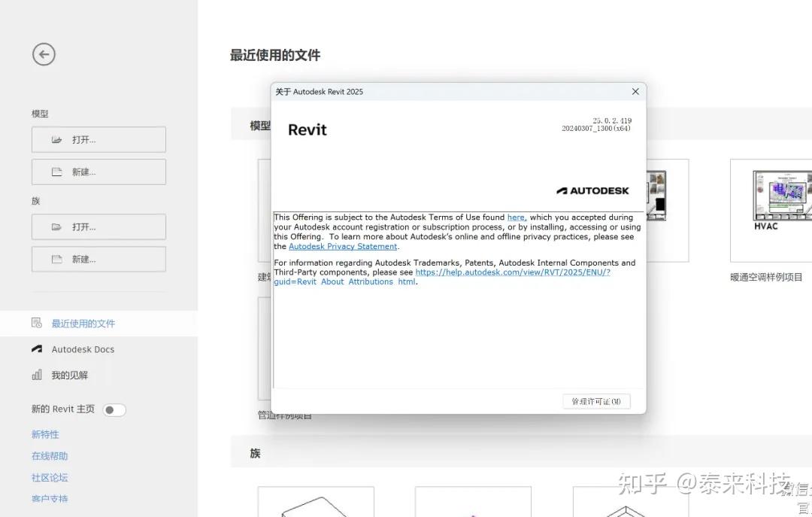Toggle the 新的 Revit 主页 switch
Viewport: 812px width, 517px height.
(x=114, y=409)
